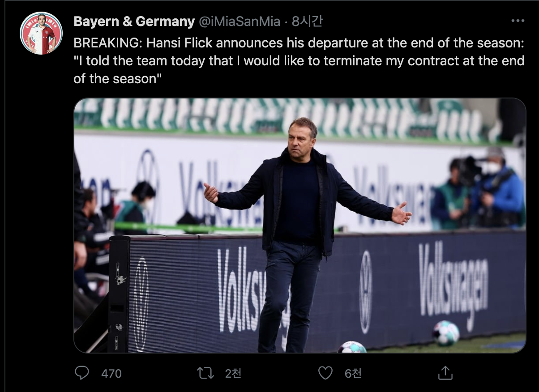Retweet this post using the retweet icon
This screenshot has width=539, height=392.
point(205,373)
